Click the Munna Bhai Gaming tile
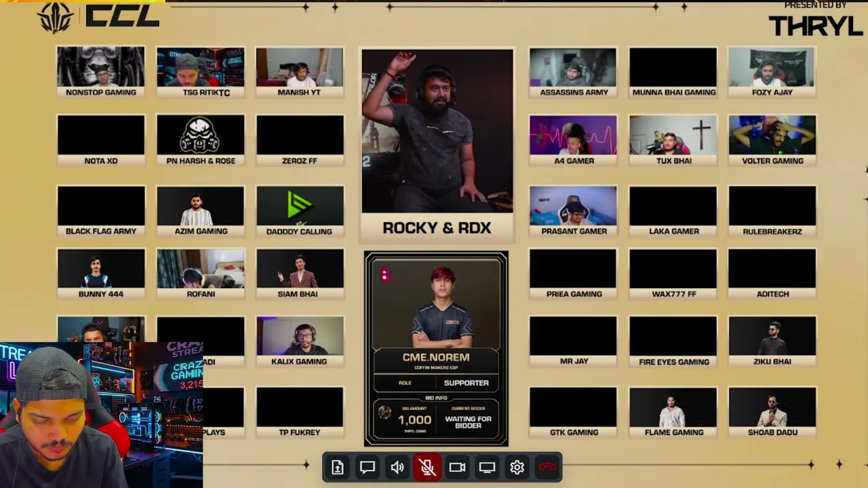The height and width of the screenshot is (488, 868). click(x=673, y=73)
